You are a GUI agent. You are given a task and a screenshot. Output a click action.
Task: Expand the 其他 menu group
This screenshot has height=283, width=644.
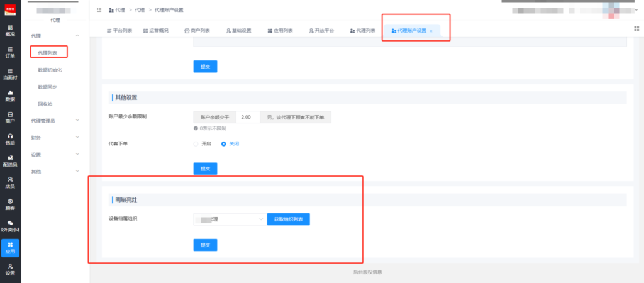click(55, 172)
